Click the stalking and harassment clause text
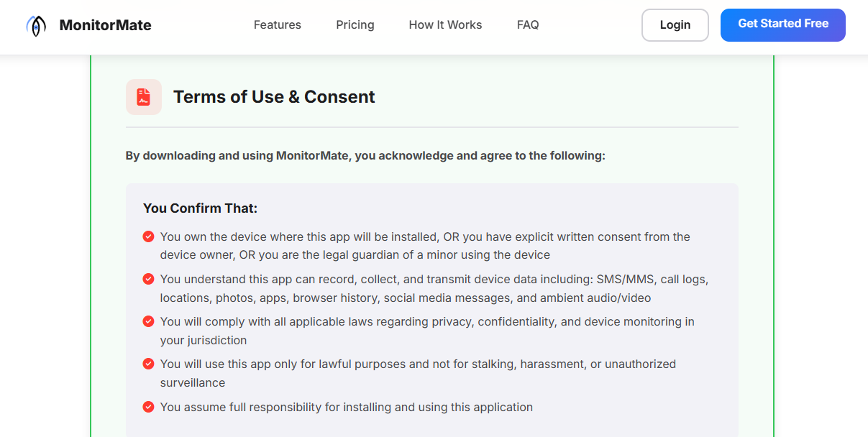 (418, 373)
